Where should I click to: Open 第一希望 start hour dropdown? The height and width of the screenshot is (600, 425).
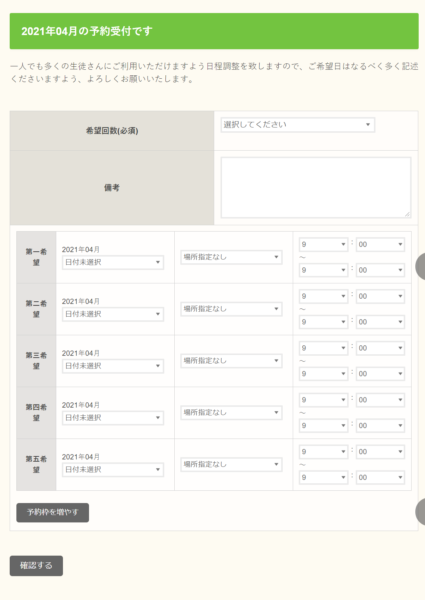(323, 245)
